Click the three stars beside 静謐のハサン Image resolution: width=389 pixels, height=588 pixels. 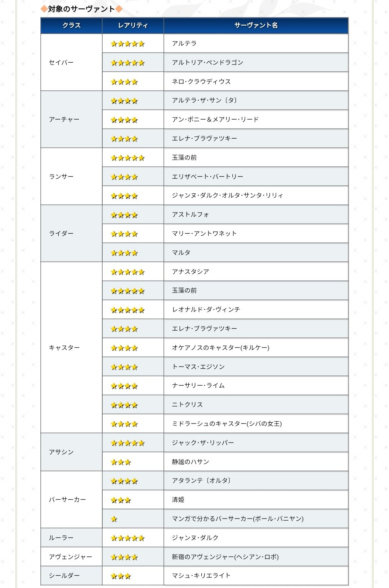[121, 462]
